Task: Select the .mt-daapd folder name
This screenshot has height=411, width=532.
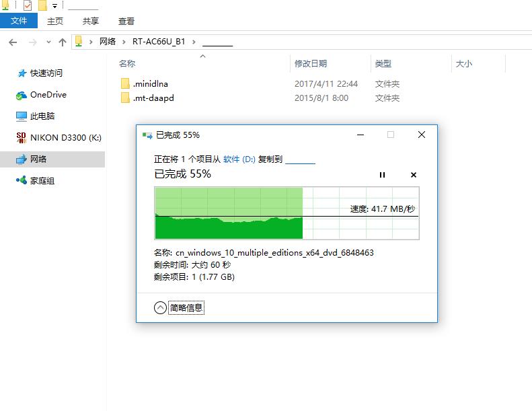Action: coord(153,98)
